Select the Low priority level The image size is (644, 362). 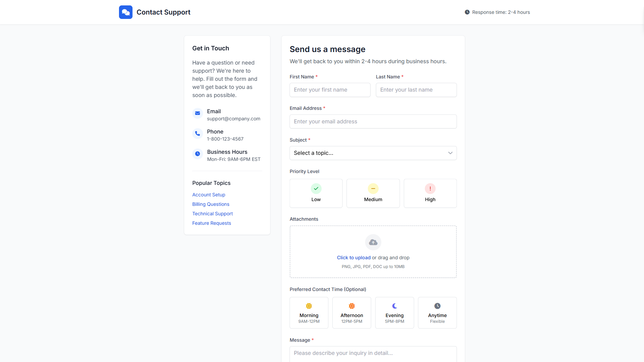pos(316,193)
